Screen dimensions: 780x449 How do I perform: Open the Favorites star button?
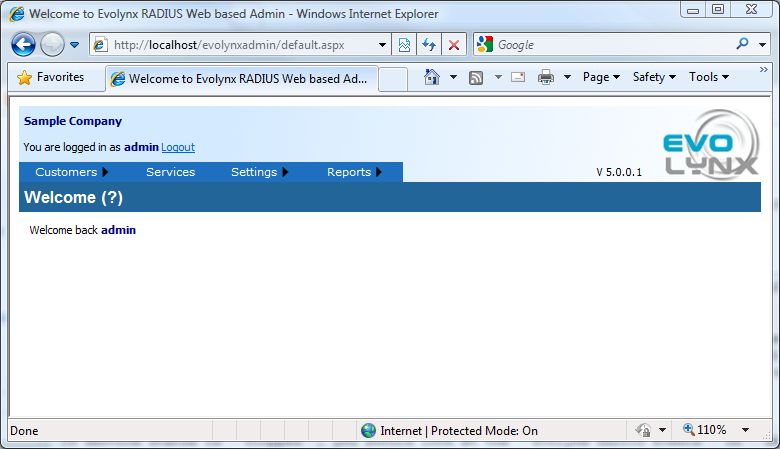(x=51, y=77)
